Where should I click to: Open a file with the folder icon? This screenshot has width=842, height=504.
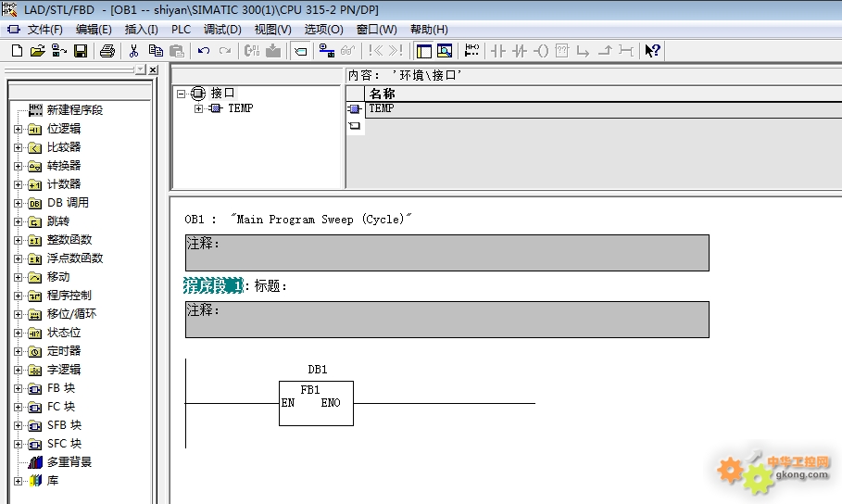pos(38,51)
